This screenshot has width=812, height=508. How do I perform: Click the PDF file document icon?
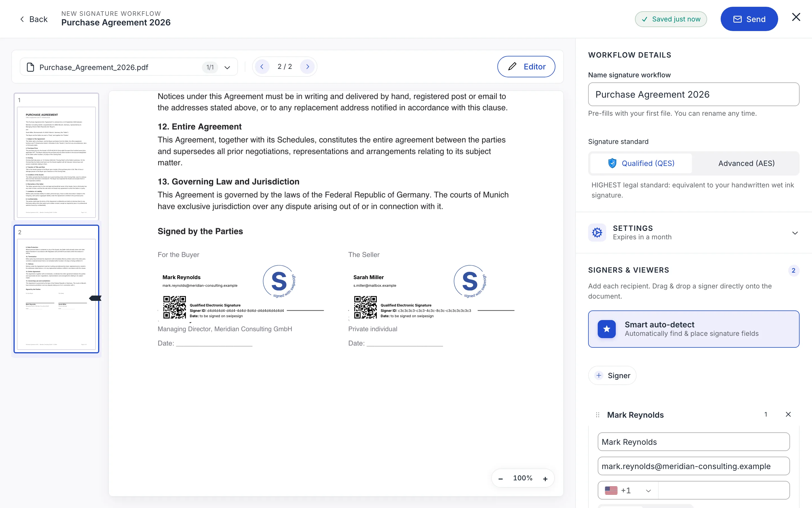(30, 67)
